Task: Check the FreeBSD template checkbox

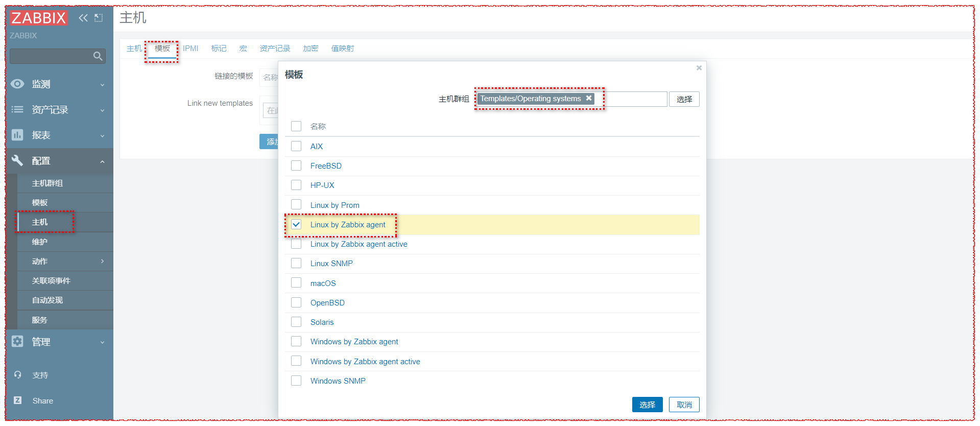Action: 296,165
